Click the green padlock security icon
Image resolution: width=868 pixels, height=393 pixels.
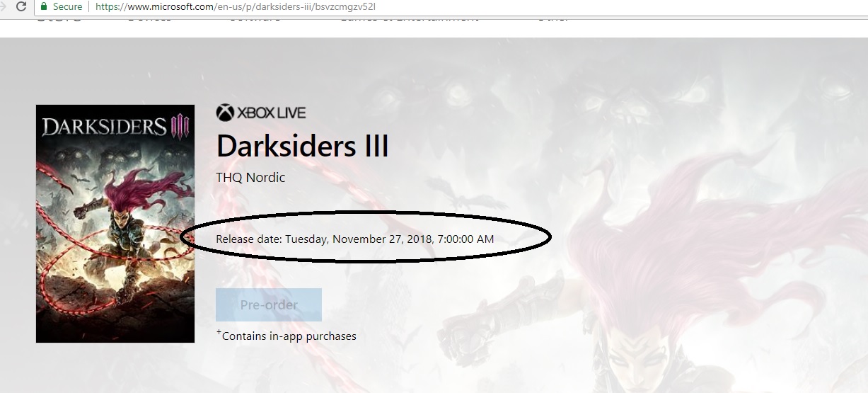tap(44, 6)
